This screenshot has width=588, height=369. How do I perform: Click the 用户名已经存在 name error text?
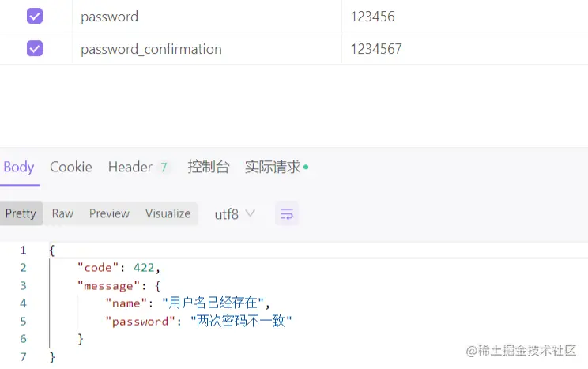pos(213,303)
